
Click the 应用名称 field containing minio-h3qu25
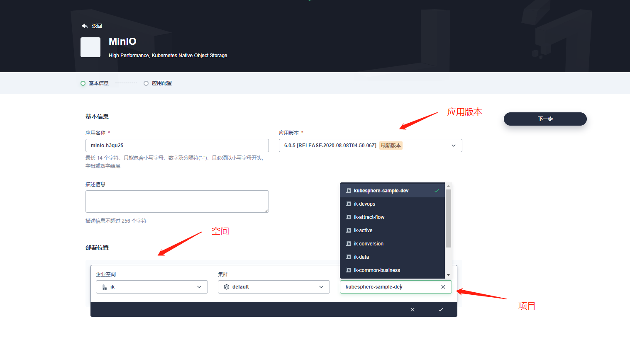click(x=177, y=145)
